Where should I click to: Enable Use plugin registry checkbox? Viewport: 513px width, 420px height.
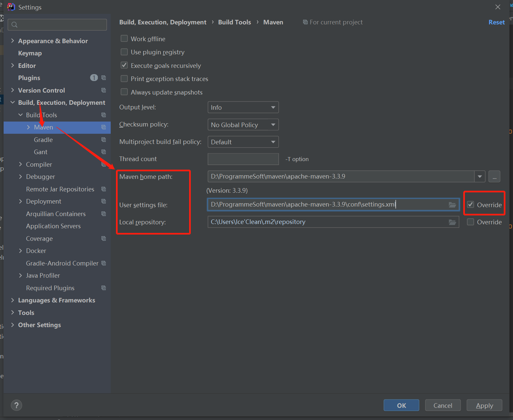124,52
